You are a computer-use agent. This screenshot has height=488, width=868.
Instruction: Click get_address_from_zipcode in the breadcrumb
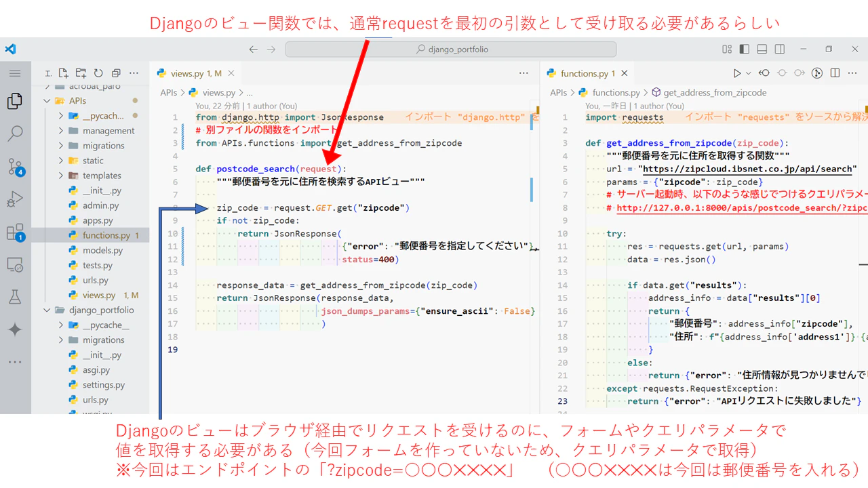tap(715, 93)
